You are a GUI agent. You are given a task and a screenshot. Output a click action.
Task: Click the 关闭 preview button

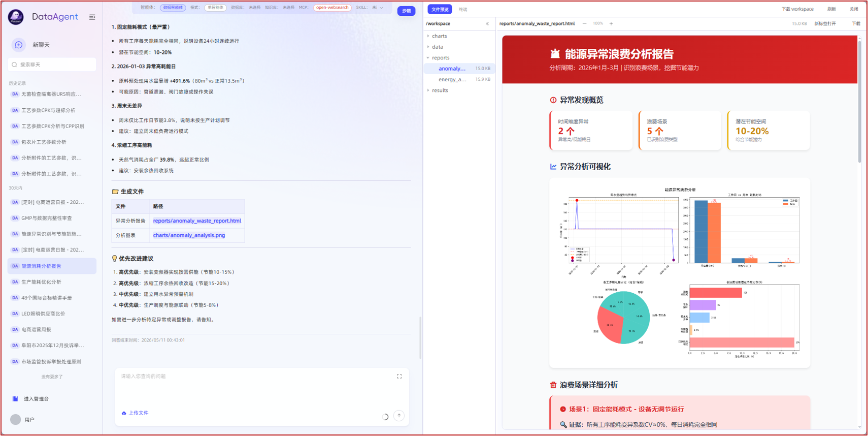point(854,9)
